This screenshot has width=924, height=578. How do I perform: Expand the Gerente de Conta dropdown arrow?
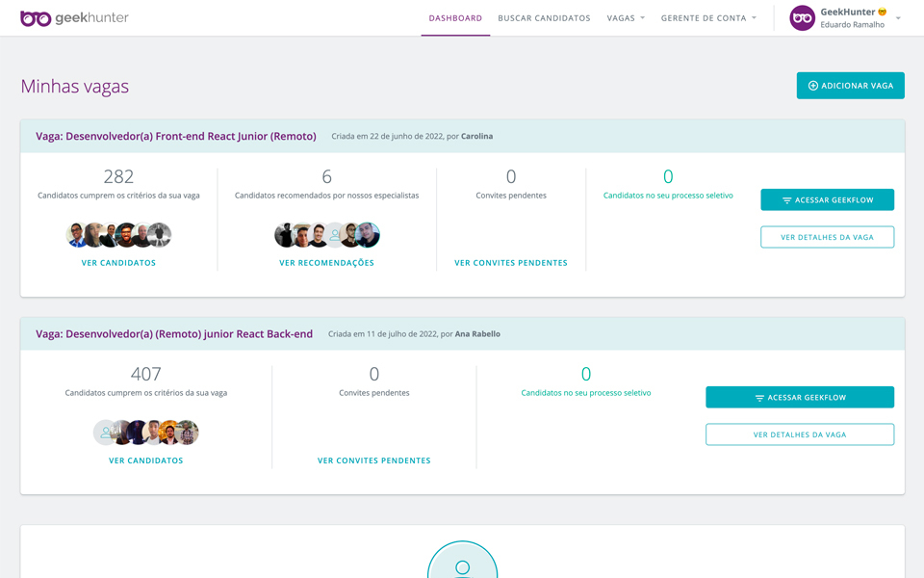click(x=754, y=18)
